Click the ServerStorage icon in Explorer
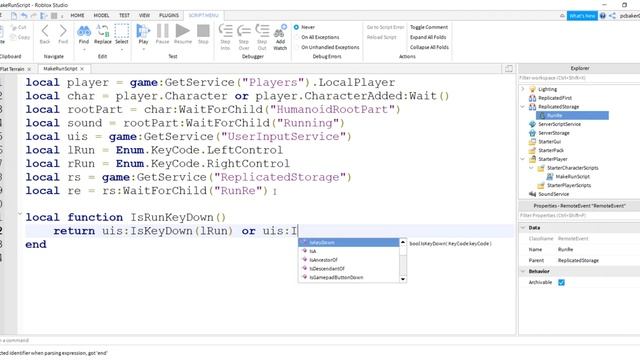640x360 pixels. click(x=532, y=133)
